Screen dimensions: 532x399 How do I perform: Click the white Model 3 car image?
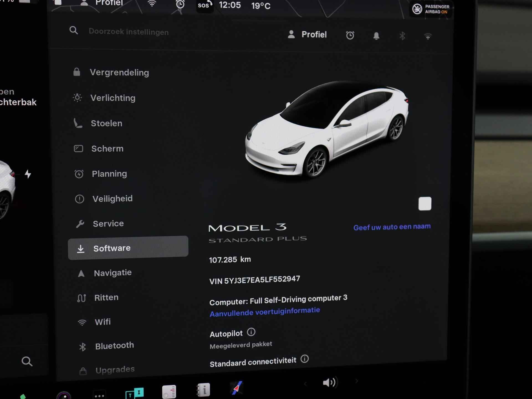click(x=327, y=129)
